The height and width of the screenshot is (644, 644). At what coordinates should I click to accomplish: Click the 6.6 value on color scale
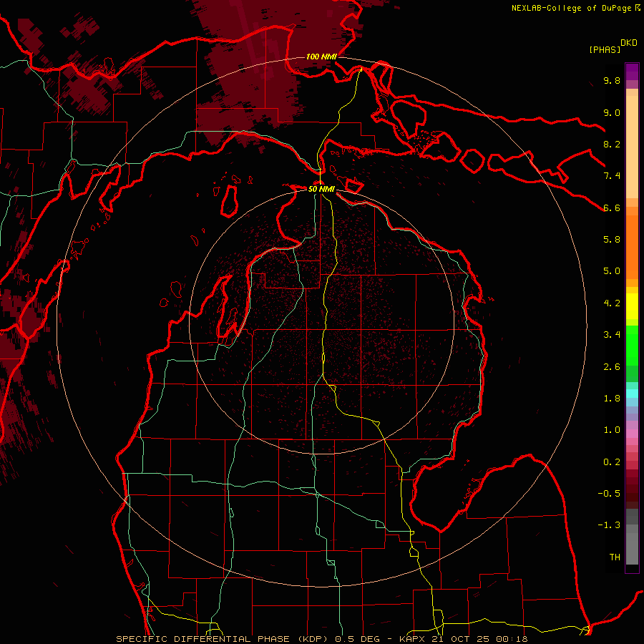tap(612, 208)
